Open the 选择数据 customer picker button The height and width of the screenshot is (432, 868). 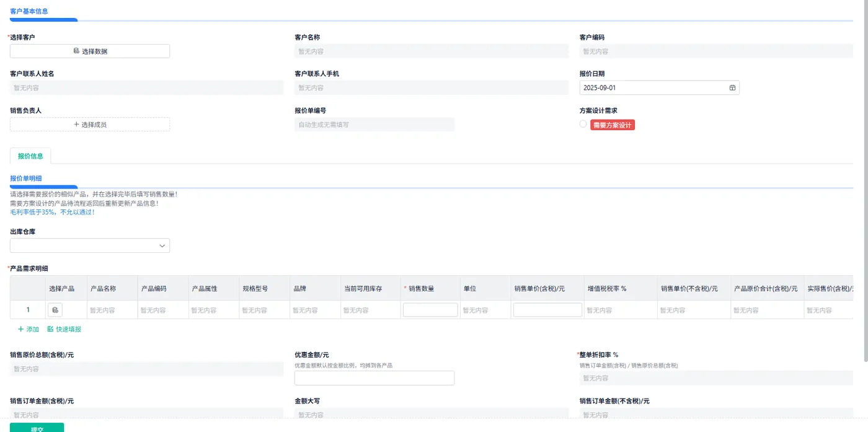click(90, 51)
